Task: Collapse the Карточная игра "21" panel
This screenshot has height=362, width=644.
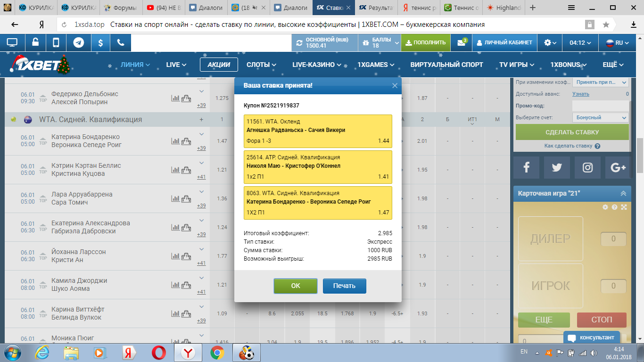Action: pyautogui.click(x=623, y=193)
